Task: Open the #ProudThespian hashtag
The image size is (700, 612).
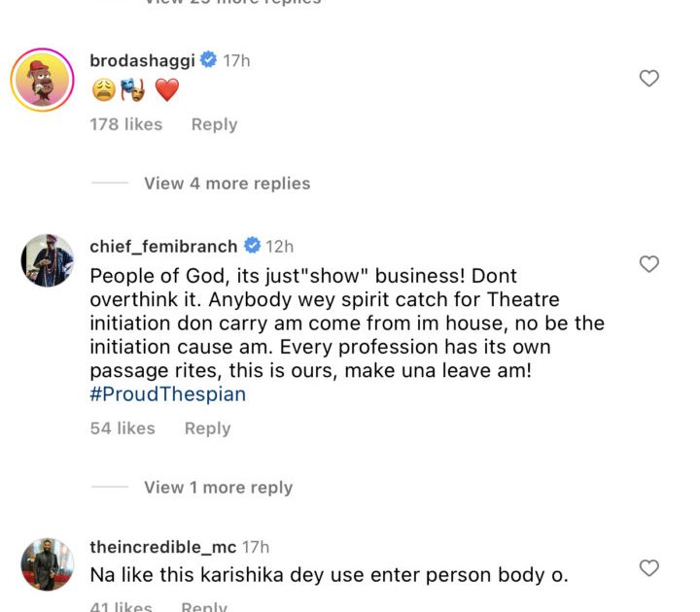Action: 167,394
